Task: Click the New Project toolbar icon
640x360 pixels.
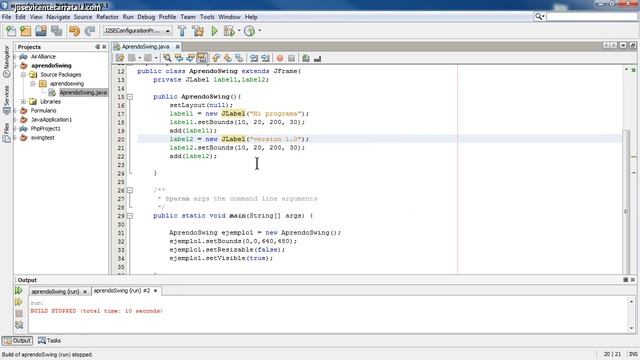Action: click(26, 31)
